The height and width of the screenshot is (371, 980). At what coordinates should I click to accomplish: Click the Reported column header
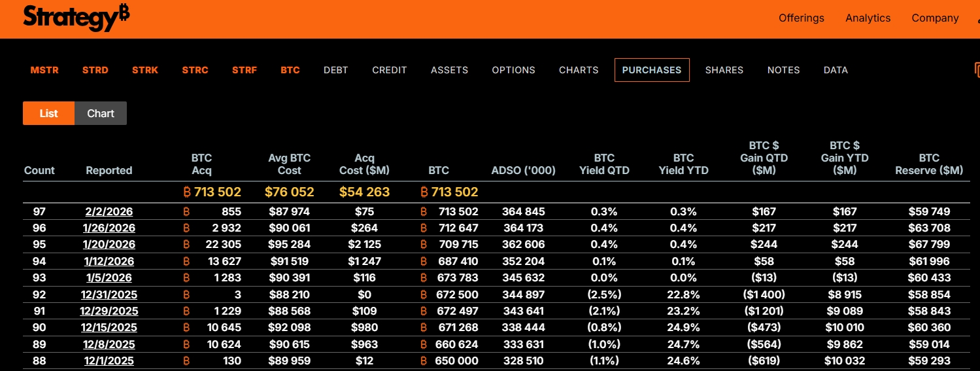pos(109,170)
